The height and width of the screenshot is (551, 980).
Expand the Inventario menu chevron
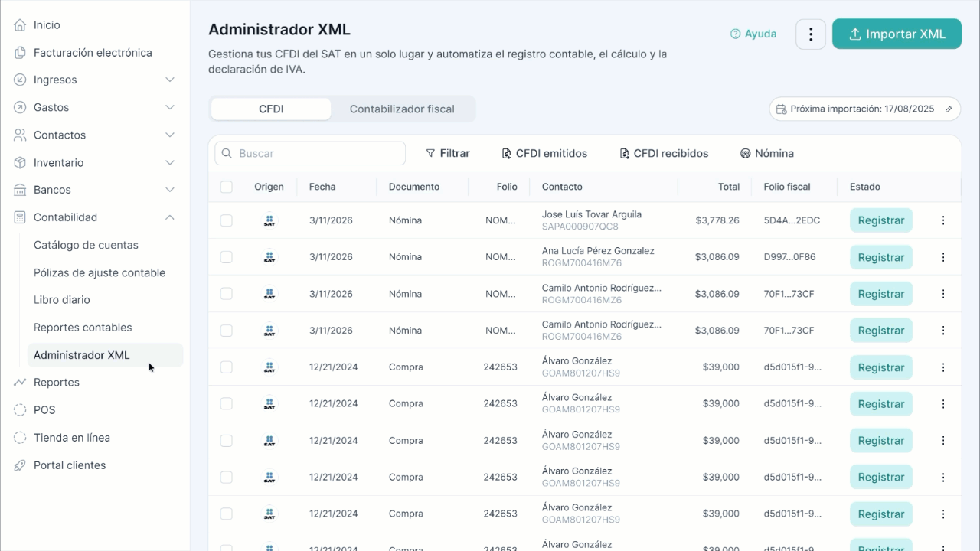[x=170, y=162]
